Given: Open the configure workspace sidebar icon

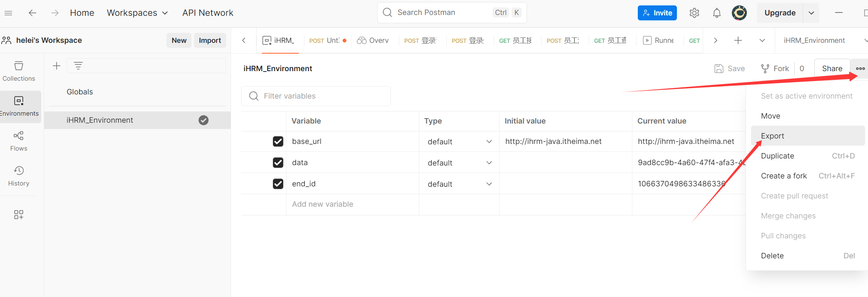Looking at the screenshot, I should click(19, 214).
